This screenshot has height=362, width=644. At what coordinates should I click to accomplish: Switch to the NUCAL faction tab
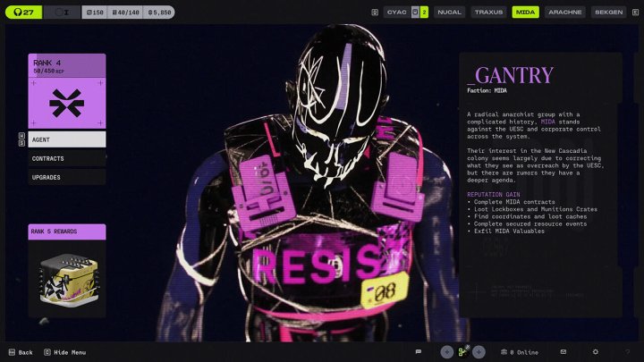[449, 13]
